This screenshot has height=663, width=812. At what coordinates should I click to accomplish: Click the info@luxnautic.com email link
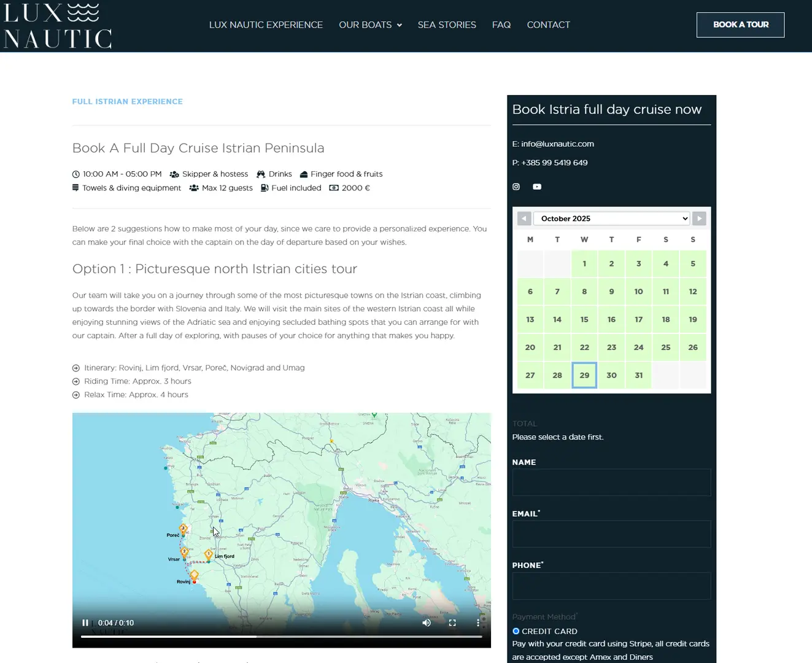pos(557,144)
